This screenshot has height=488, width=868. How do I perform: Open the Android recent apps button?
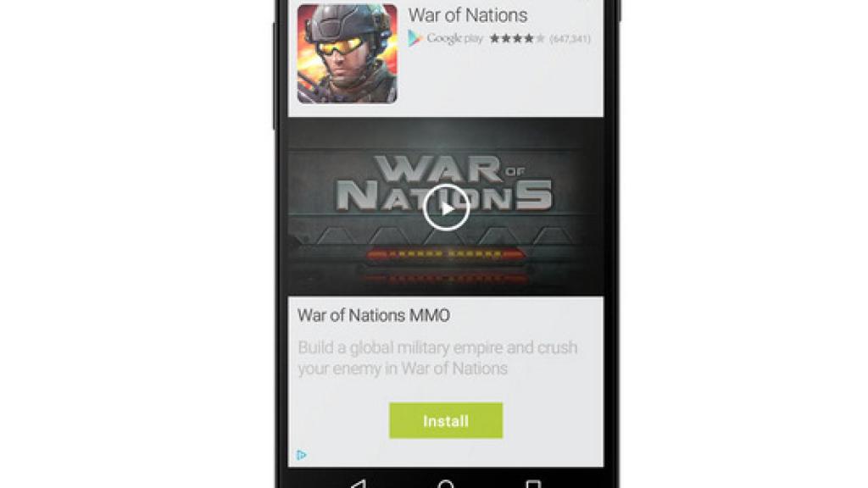click(x=533, y=484)
